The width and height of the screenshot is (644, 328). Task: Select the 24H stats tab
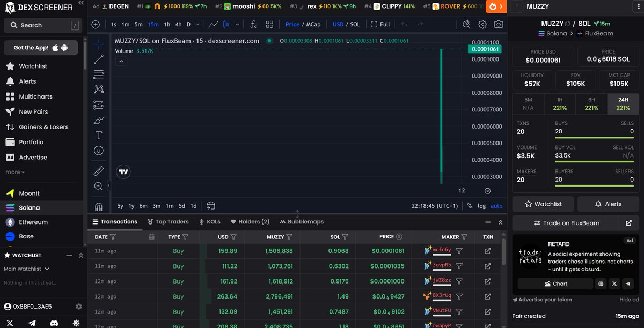623,104
